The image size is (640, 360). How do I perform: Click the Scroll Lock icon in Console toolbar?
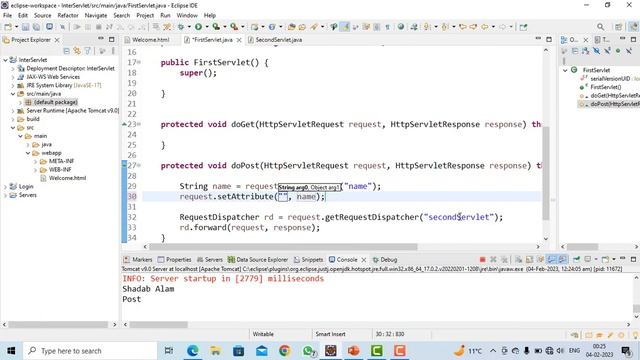[530, 260]
